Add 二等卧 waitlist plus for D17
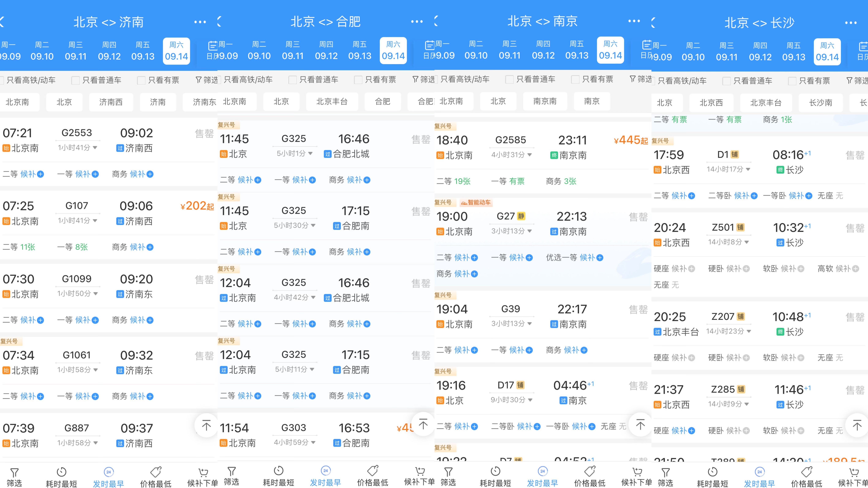 (x=537, y=426)
